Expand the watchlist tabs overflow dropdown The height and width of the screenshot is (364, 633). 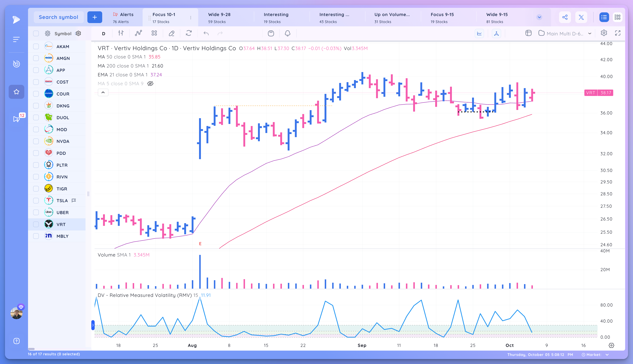coord(539,17)
